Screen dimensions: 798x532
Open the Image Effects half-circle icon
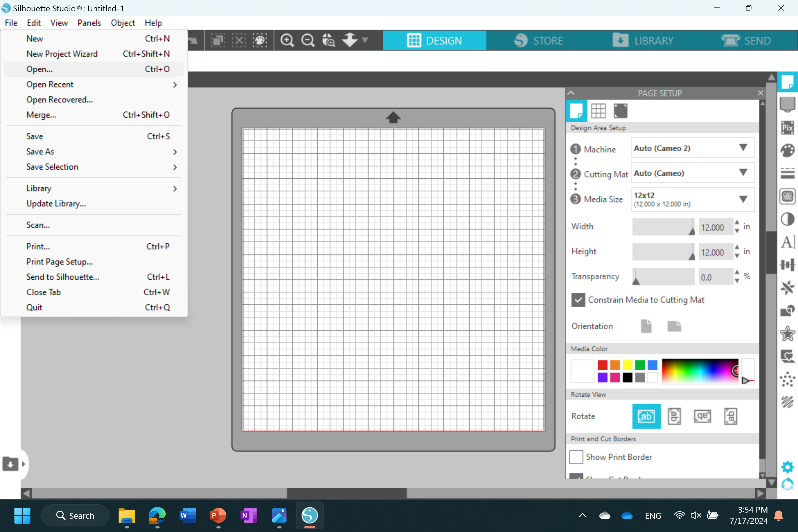[787, 219]
